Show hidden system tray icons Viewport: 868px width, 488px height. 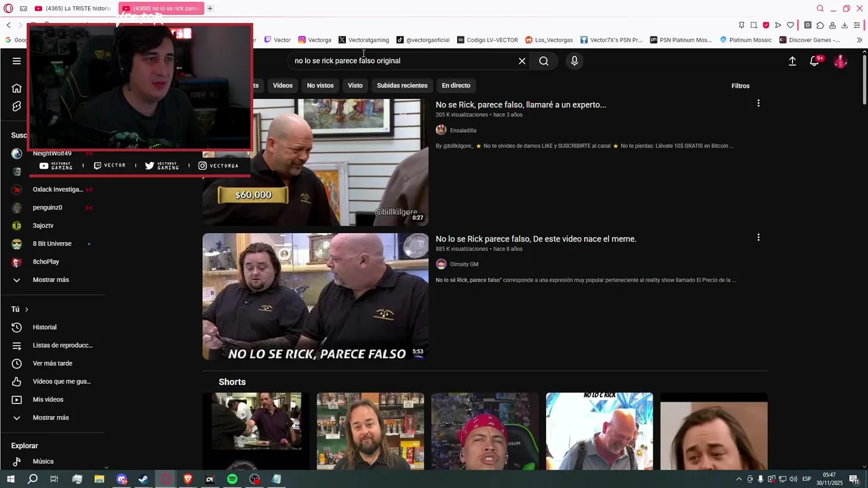pyautogui.click(x=738, y=479)
